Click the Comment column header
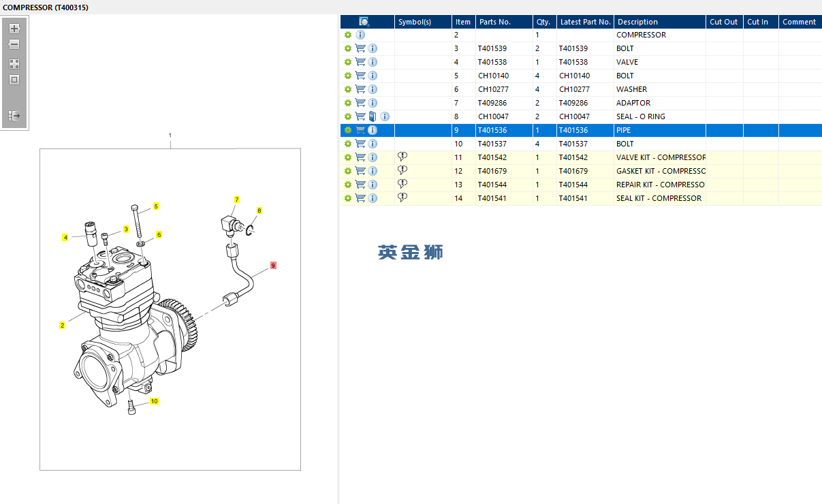Screen dimensions: 822x504 tap(800, 22)
